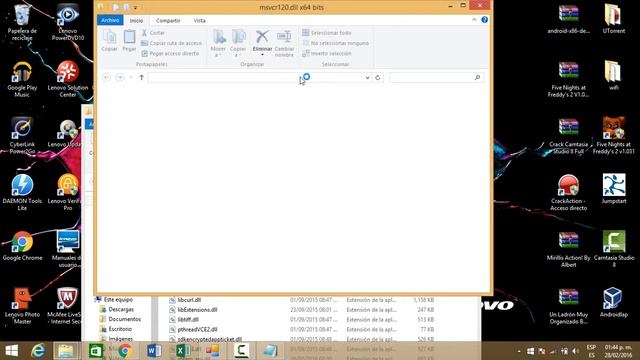Open UTorrent folder on desktop
640x360 pixels.
(613, 19)
